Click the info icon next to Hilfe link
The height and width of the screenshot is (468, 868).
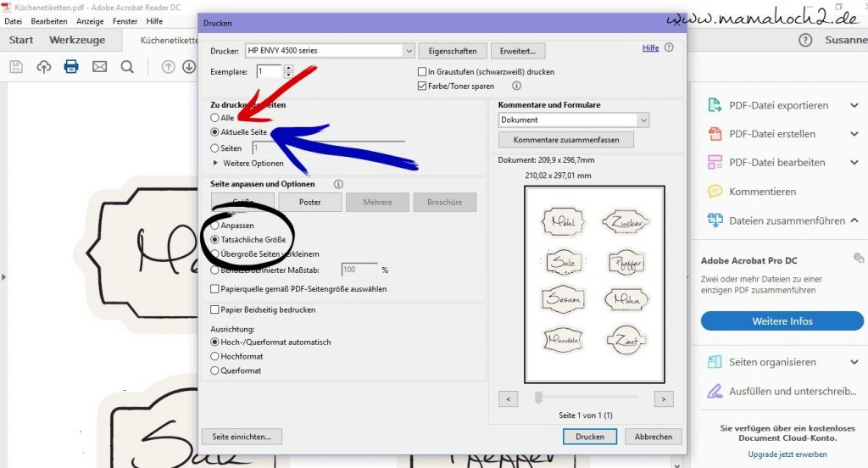coord(669,47)
